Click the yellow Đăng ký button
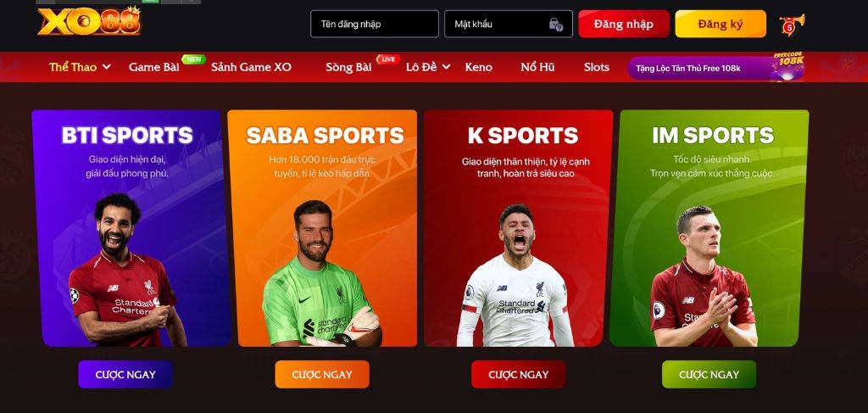 [721, 24]
